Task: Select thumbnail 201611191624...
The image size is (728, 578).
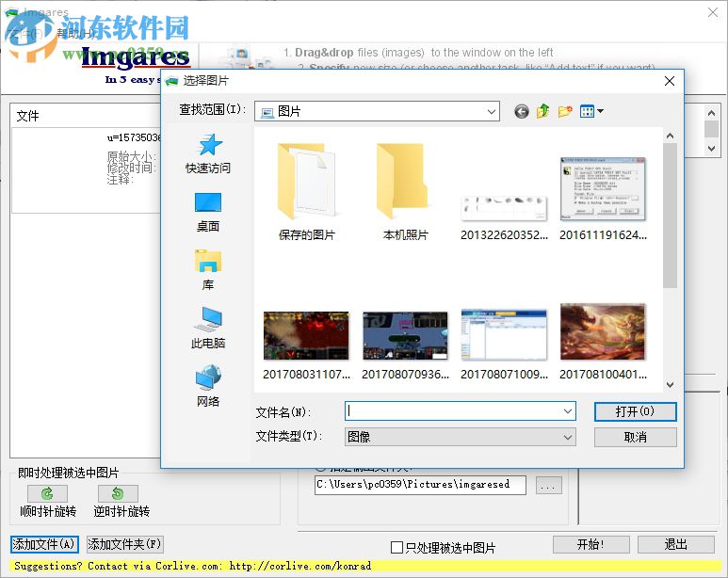Action: pyautogui.click(x=603, y=200)
